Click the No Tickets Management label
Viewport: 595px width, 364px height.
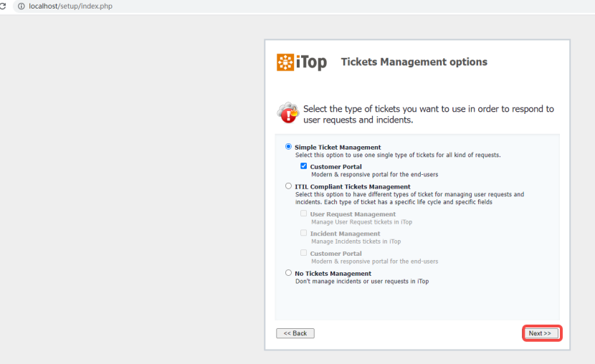(333, 274)
